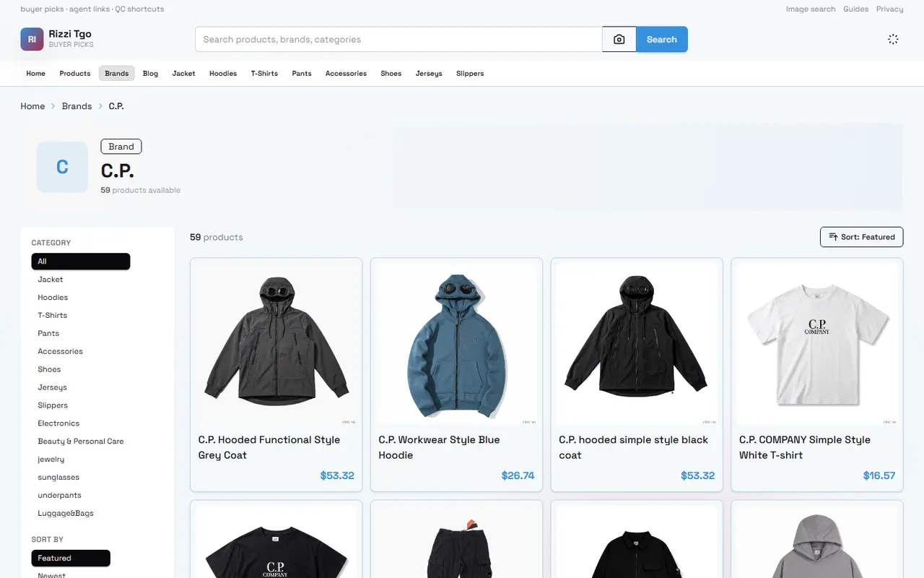Open the Home nav tab
The image size is (924, 578).
(36, 74)
